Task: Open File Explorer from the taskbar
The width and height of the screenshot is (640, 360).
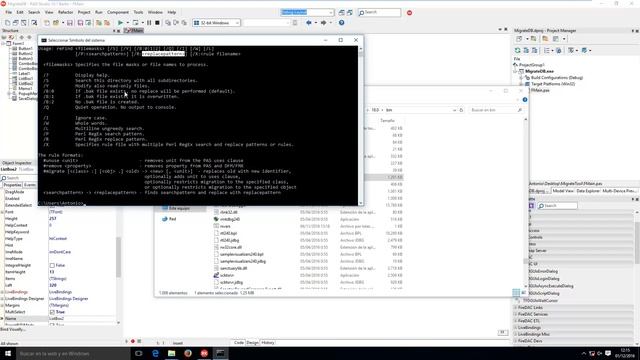Action: [x=171, y=353]
